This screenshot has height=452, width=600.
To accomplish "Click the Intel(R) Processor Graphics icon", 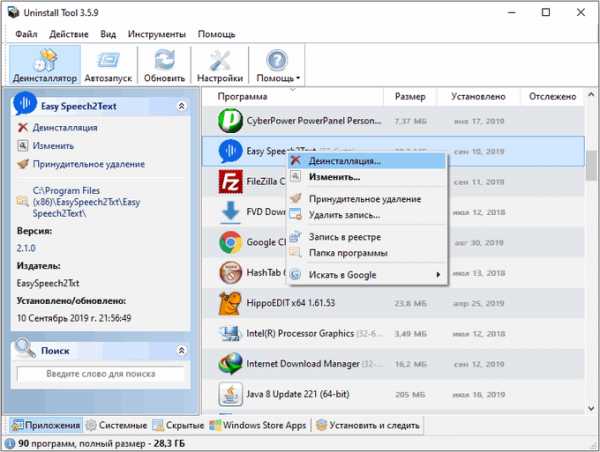I will (x=230, y=333).
